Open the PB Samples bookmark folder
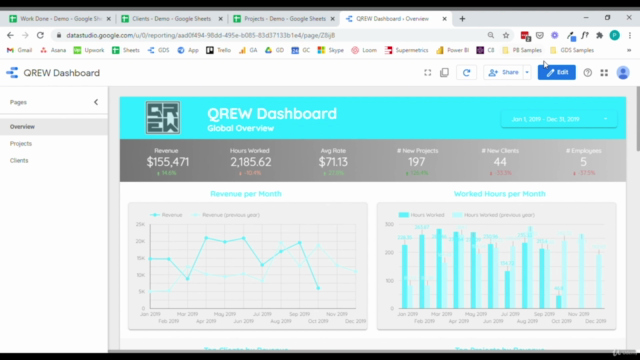This screenshot has width=640, height=360. 522,50
